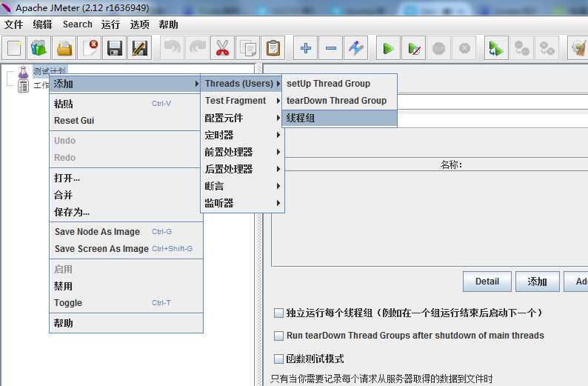This screenshot has width=588, height=386.
Task: Click the Clear broom toolbar icon
Action: click(578, 48)
